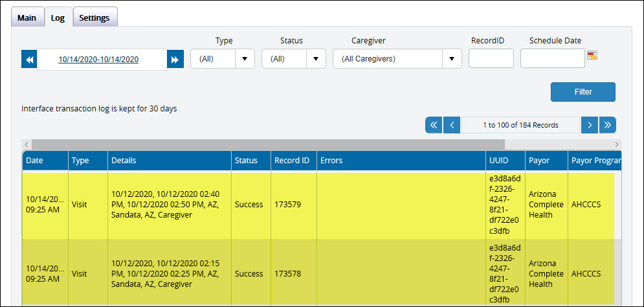
Task: Click the horizontal table scrollbar thumb
Action: [268, 144]
